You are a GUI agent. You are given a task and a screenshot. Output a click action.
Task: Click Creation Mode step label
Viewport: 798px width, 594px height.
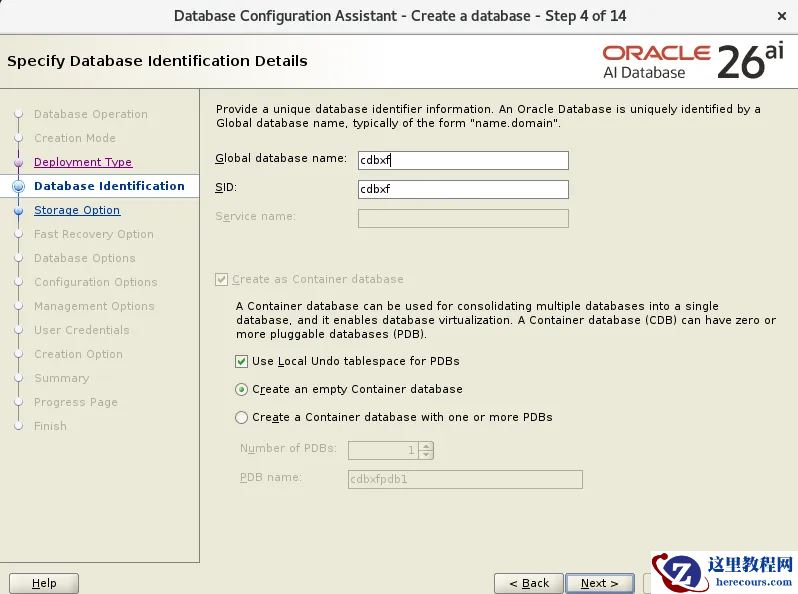coord(75,138)
